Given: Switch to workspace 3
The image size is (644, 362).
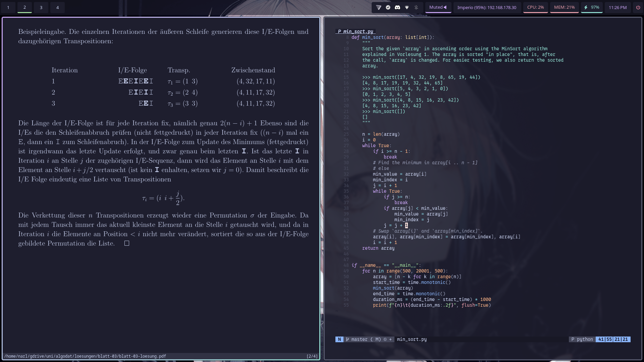Looking at the screenshot, I should (41, 7).
